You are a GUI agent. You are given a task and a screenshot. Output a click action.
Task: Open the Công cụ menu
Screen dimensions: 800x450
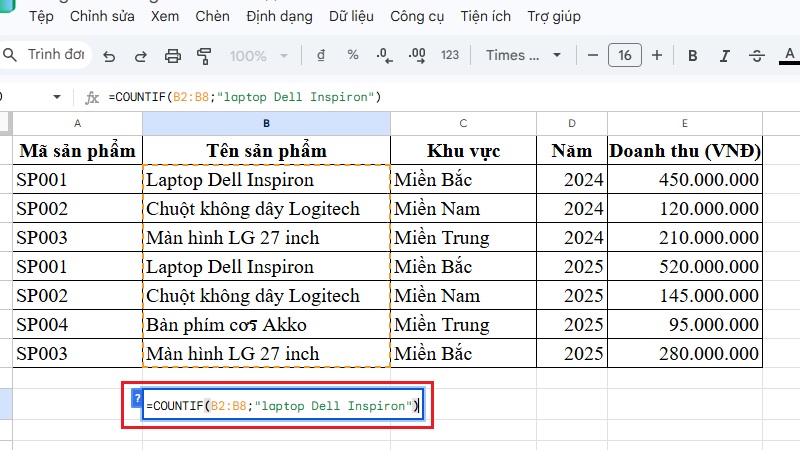pos(417,16)
